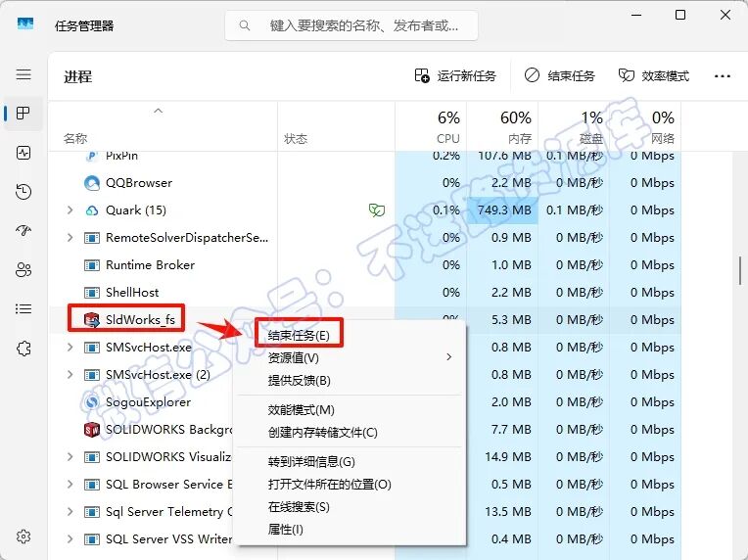Select the Processes page icon in sidebar
Viewport: 748px width, 560px height.
point(23,113)
